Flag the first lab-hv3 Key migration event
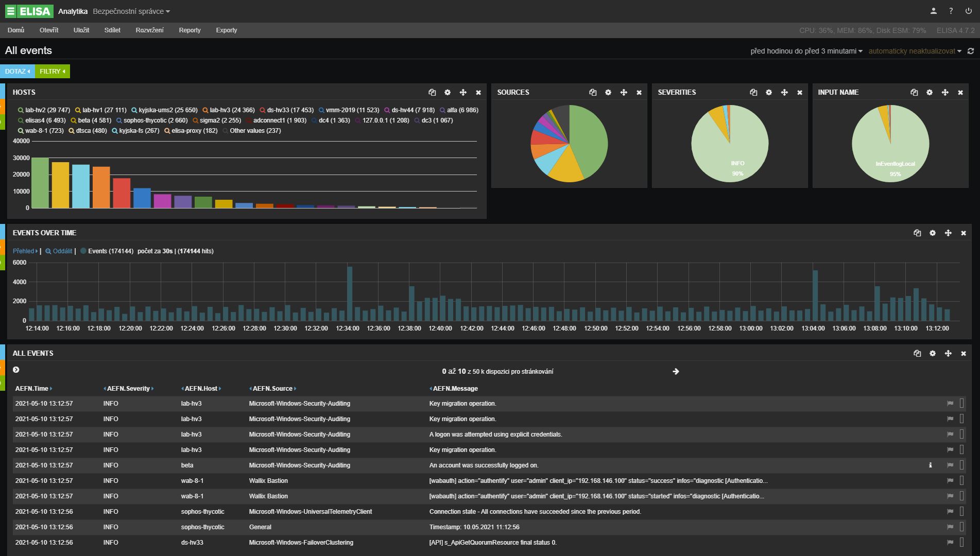The height and width of the screenshot is (556, 980). click(950, 403)
